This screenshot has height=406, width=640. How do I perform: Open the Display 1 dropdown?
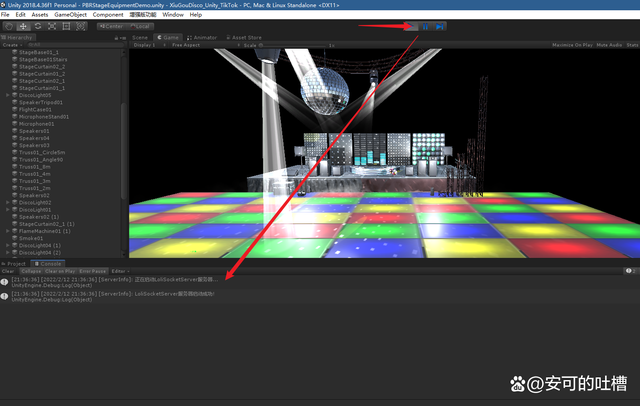[146, 45]
